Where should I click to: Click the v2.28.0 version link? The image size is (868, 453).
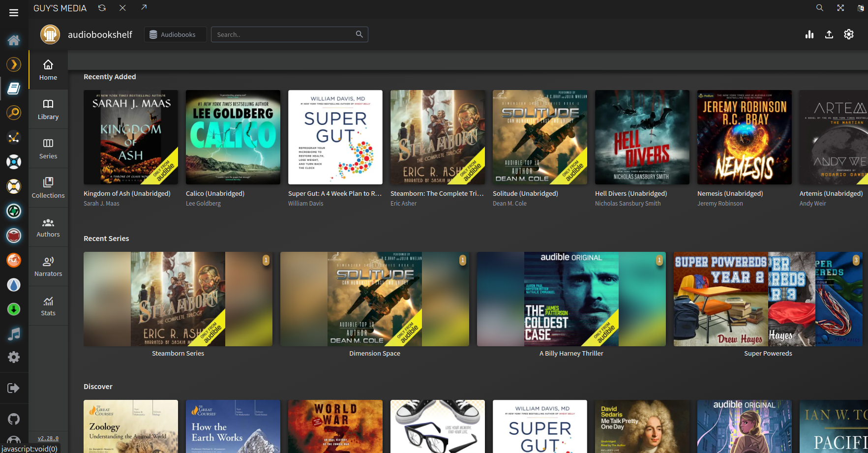(x=48, y=438)
